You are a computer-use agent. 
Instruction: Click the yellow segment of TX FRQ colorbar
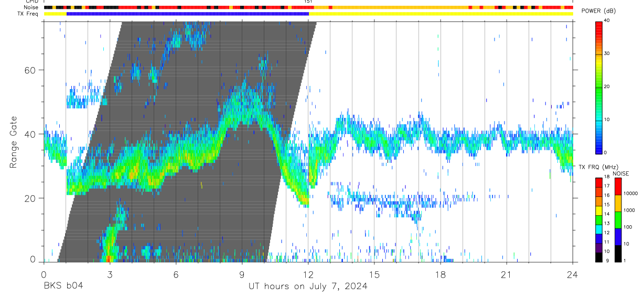tap(599, 210)
